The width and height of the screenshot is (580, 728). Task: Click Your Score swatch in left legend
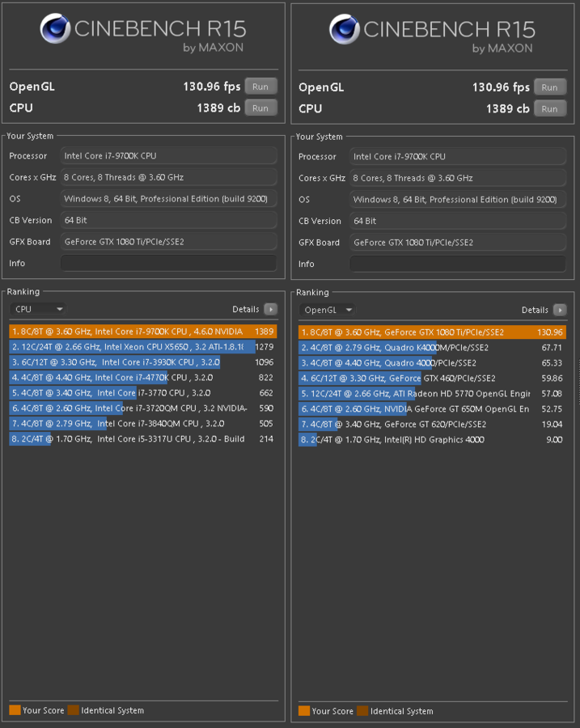pyautogui.click(x=15, y=710)
